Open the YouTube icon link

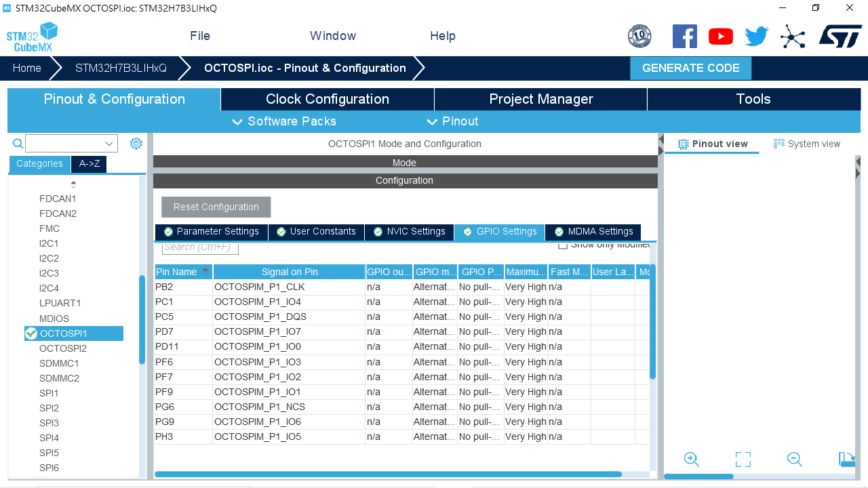(721, 36)
